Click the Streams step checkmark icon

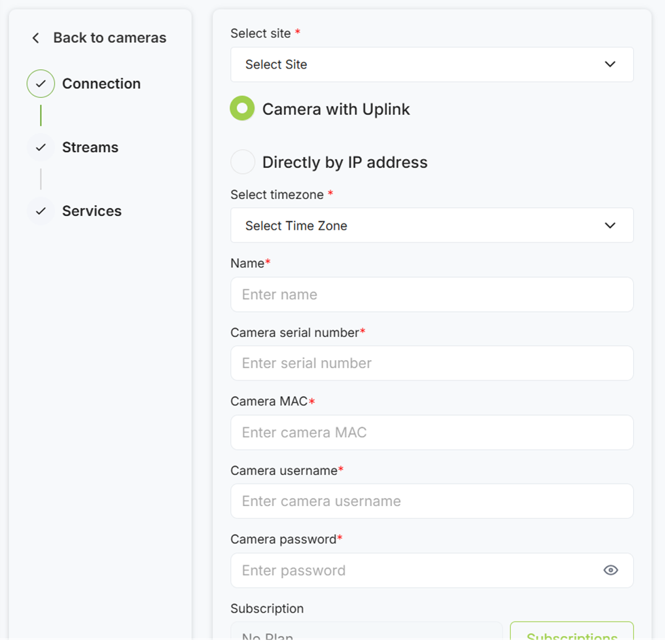click(41, 147)
